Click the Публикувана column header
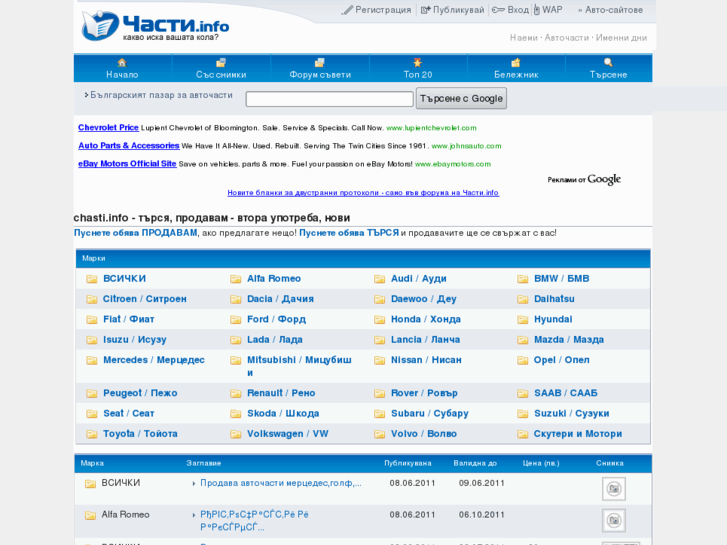 pyautogui.click(x=408, y=463)
